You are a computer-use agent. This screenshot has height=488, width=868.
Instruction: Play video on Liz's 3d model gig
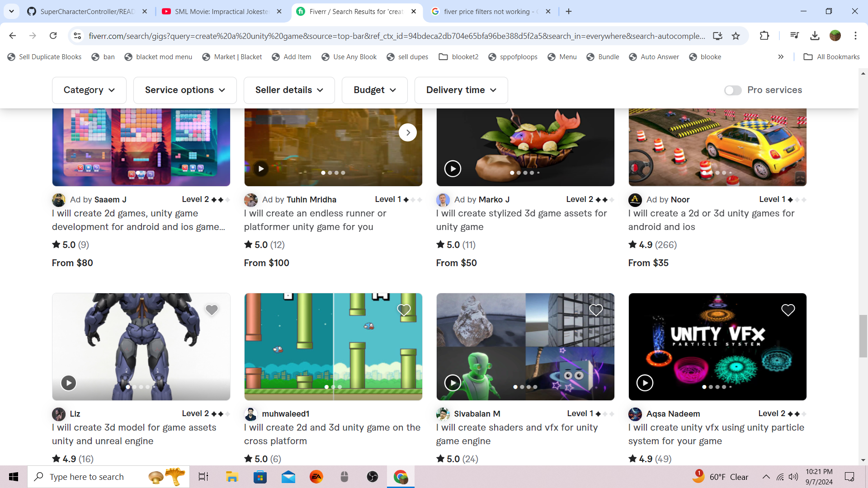point(69,383)
